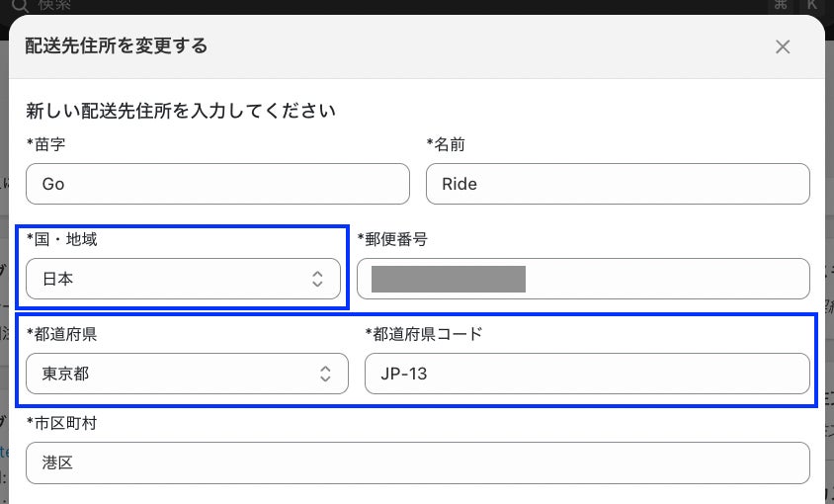This screenshot has width=834, height=504.
Task: Click the 配送先住所を変更する dialog title
Action: coord(117,45)
